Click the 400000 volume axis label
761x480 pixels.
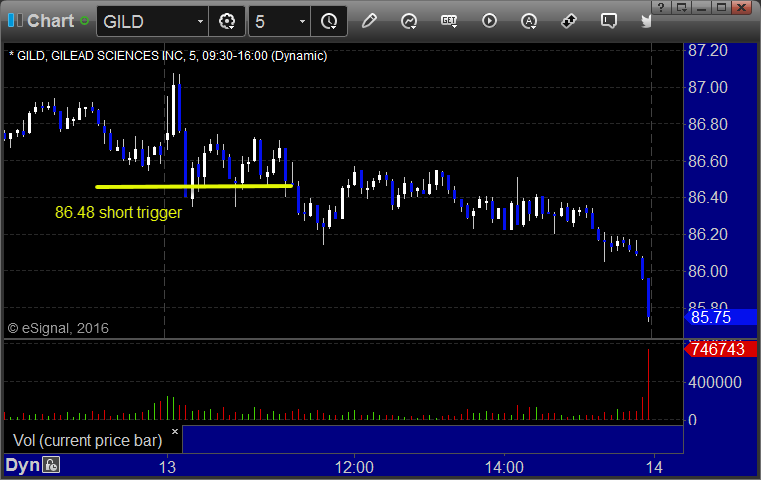click(x=715, y=382)
